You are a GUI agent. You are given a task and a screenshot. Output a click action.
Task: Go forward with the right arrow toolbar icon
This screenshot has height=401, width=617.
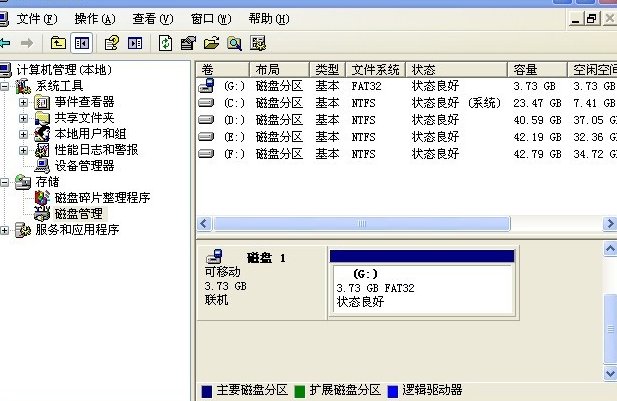point(27,43)
